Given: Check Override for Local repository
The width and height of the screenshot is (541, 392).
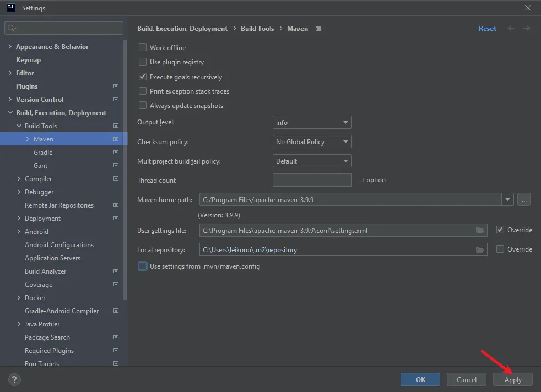Looking at the screenshot, I should pyautogui.click(x=500, y=249).
